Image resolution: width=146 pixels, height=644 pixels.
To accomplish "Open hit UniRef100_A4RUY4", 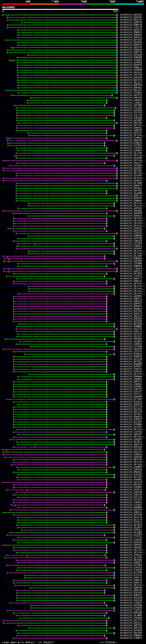I will 131,100.
